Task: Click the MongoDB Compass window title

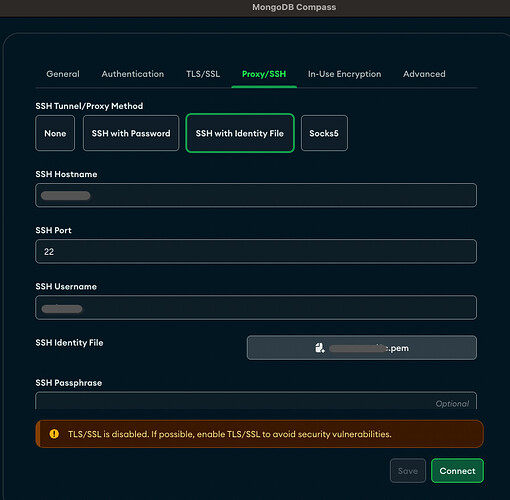Action: click(294, 7)
